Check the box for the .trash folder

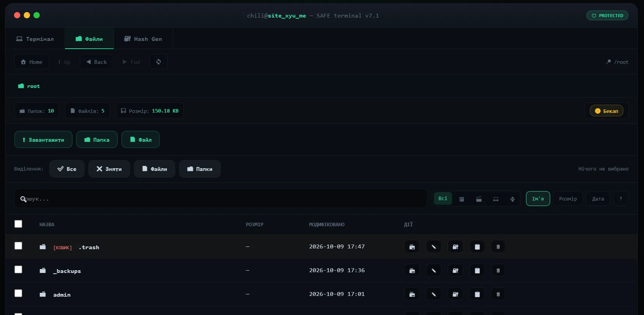[18, 246]
